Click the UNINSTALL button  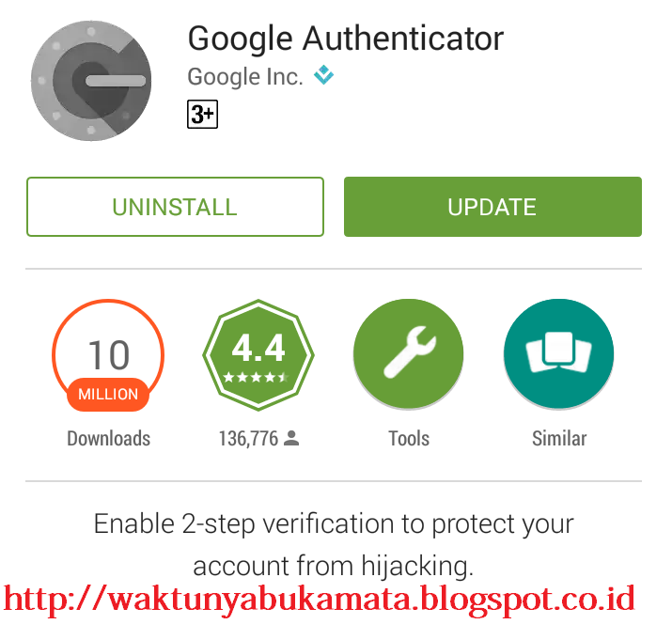tap(175, 207)
